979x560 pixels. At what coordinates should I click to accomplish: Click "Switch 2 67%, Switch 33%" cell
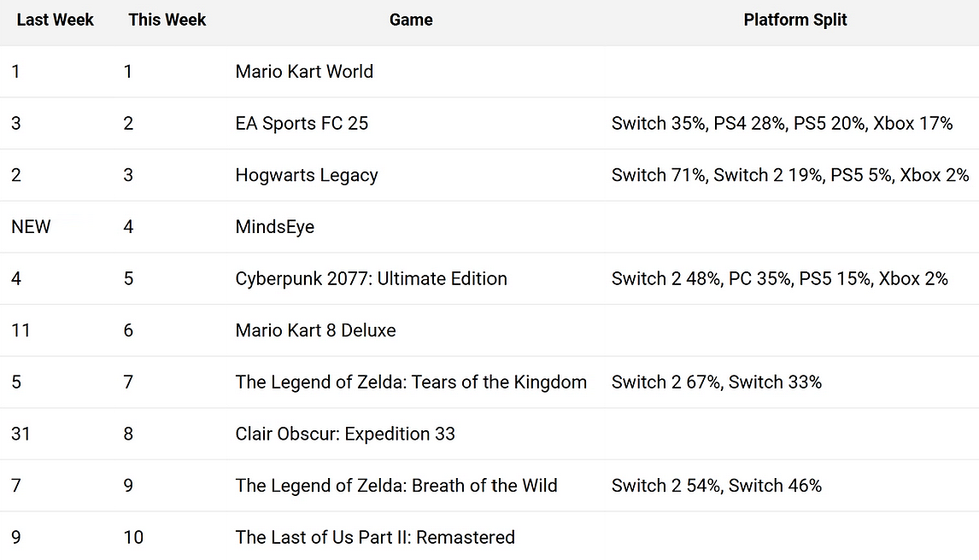716,382
